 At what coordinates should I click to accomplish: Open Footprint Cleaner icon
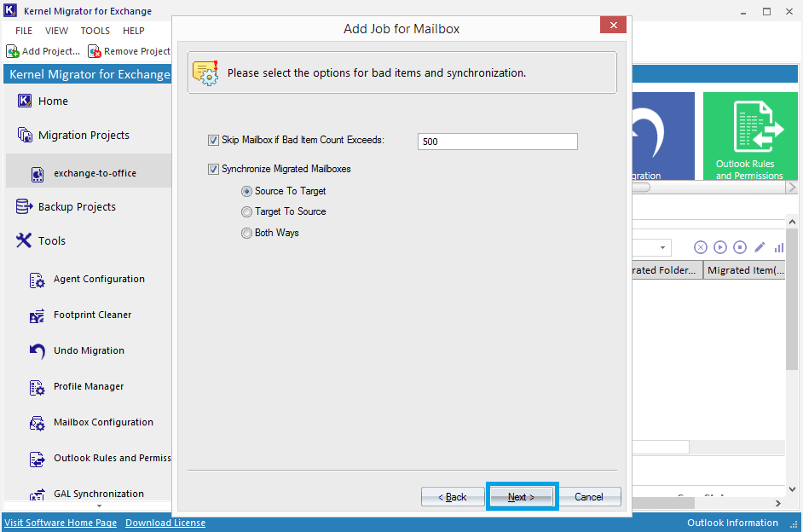37,316
